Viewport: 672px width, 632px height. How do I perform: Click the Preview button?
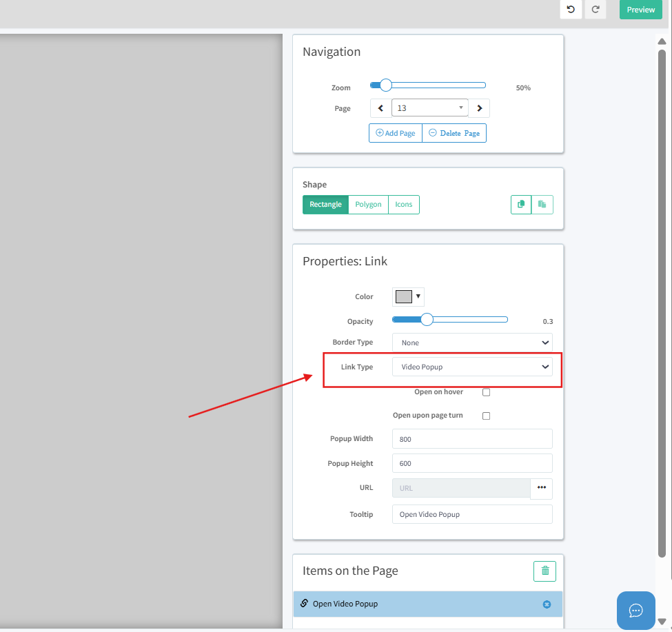(x=640, y=10)
